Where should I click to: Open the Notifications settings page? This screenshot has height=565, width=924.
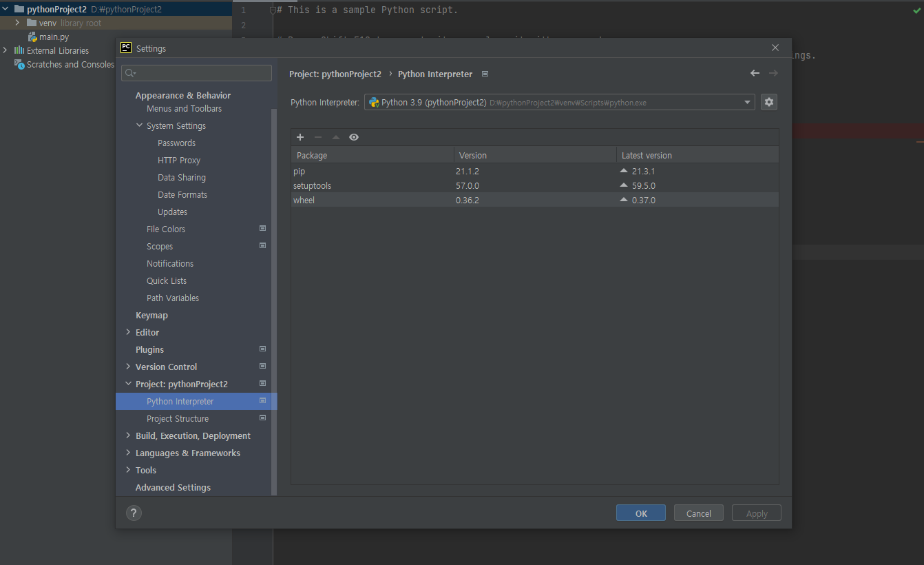click(170, 264)
